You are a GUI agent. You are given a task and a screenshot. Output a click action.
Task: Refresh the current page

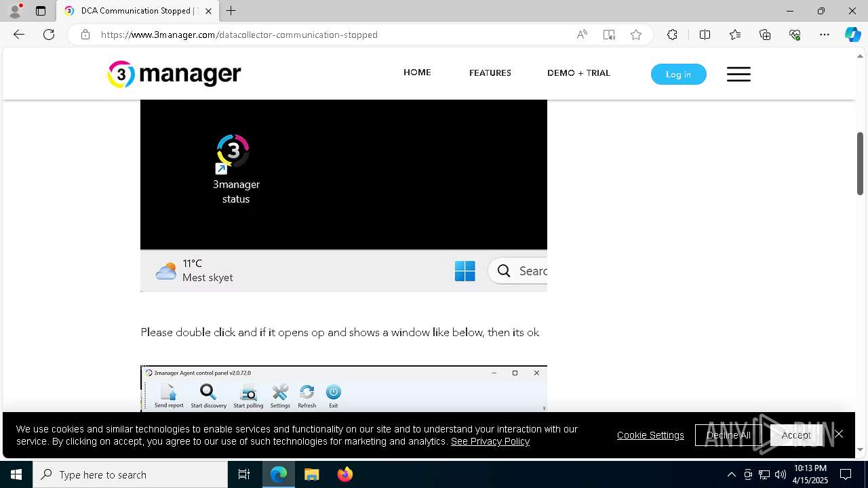pos(49,35)
